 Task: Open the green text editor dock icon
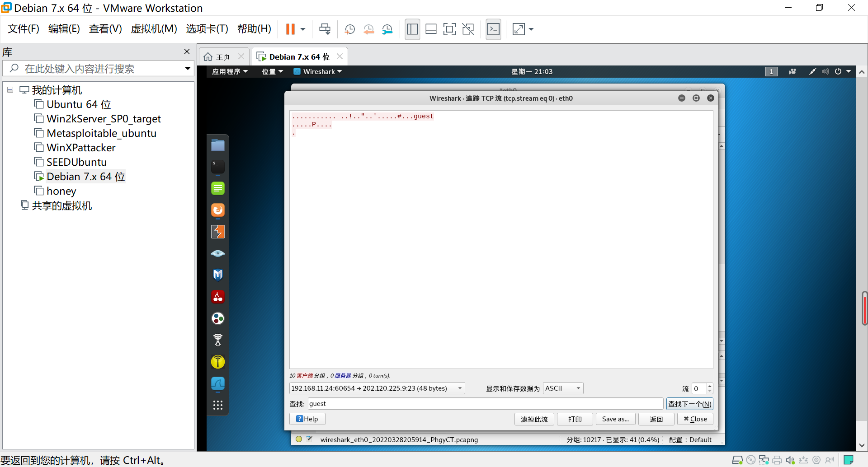[x=218, y=188]
